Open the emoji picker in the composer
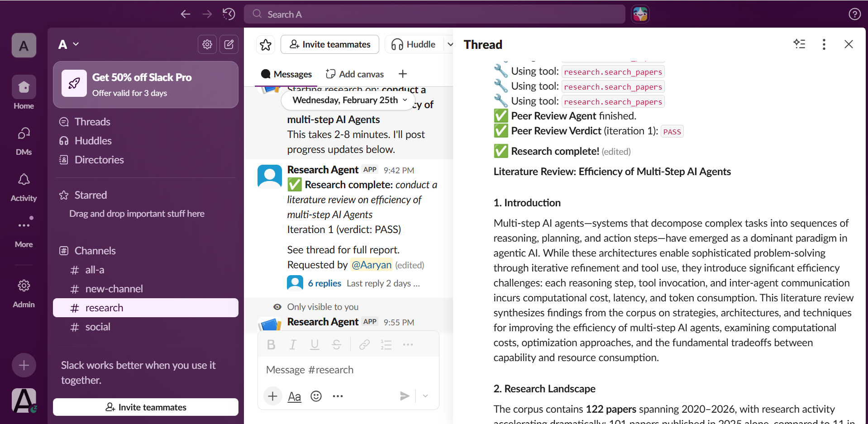Image resolution: width=868 pixels, height=424 pixels. tap(316, 396)
